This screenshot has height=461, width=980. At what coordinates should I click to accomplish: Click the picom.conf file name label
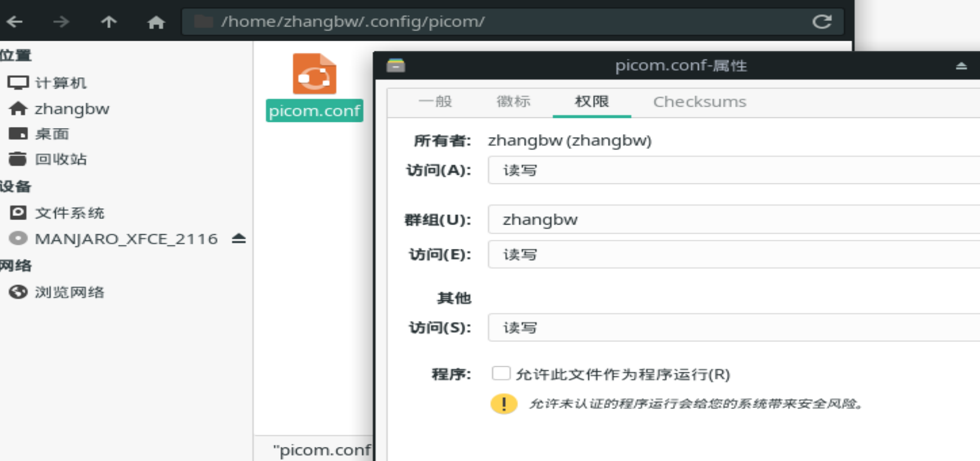(314, 111)
